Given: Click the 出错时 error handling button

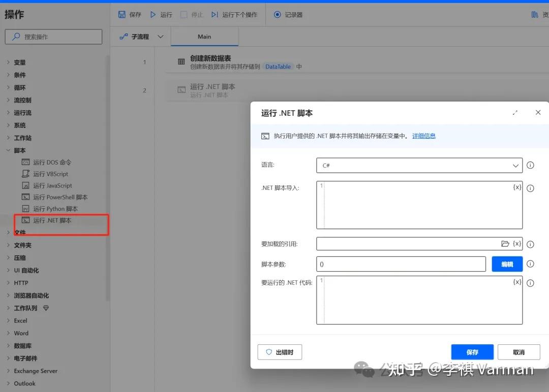Looking at the screenshot, I should point(280,351).
